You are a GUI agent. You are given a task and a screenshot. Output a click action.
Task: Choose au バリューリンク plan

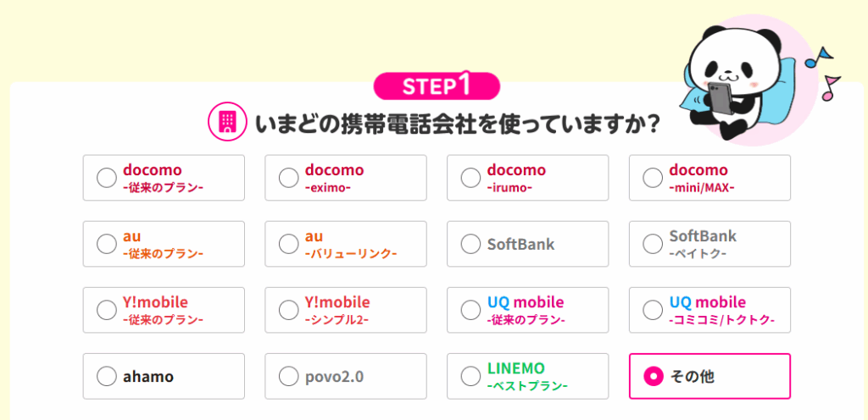coord(346,244)
